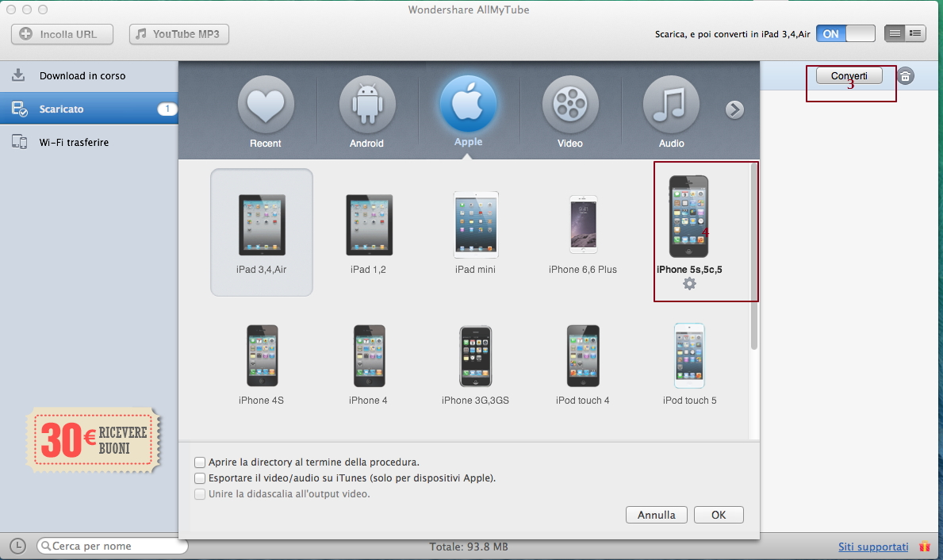Open settings gear under iPhone 5s,5c,5

pos(689,283)
